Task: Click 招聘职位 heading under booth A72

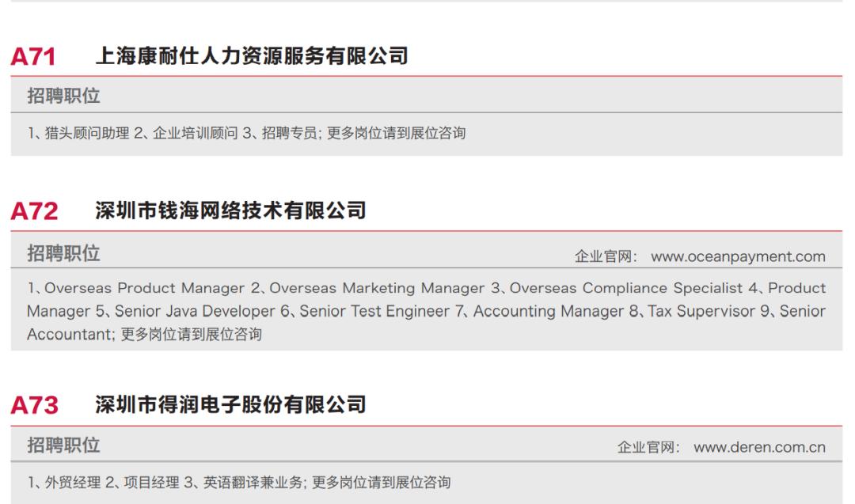Action: [x=63, y=253]
